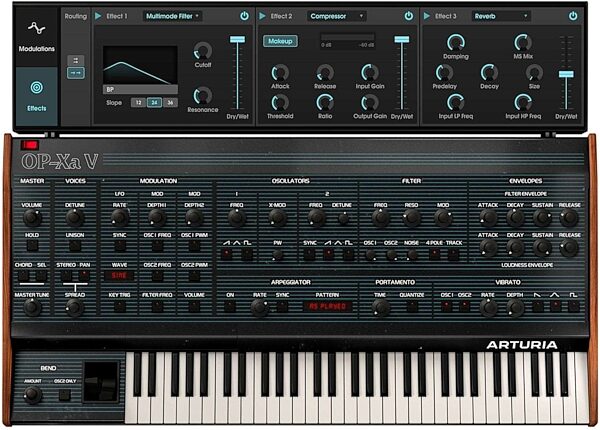The image size is (600, 430).
Task: Toggle the arpeggiator On button
Action: [230, 306]
